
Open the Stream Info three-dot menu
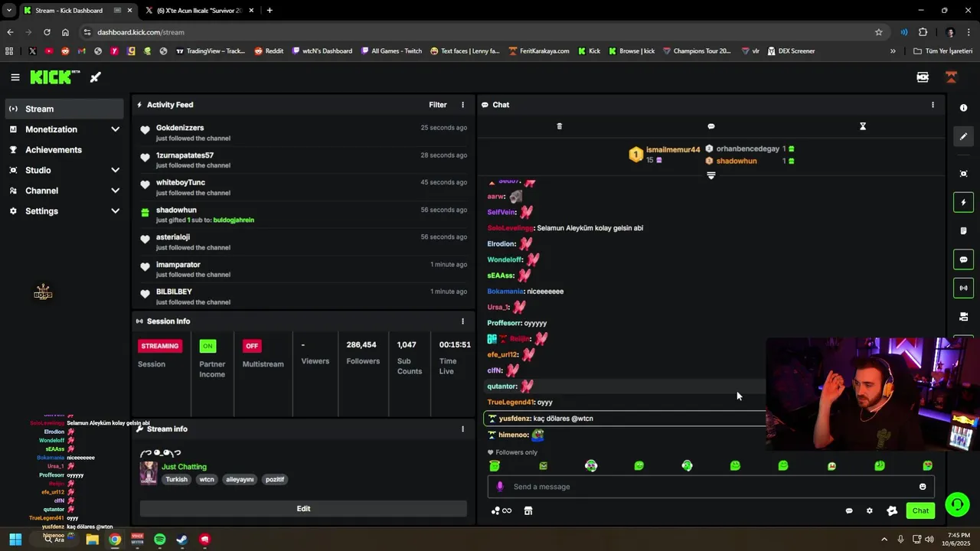tap(462, 429)
